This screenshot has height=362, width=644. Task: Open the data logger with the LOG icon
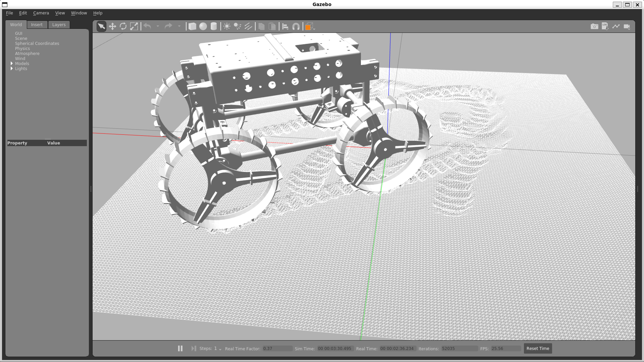605,26
